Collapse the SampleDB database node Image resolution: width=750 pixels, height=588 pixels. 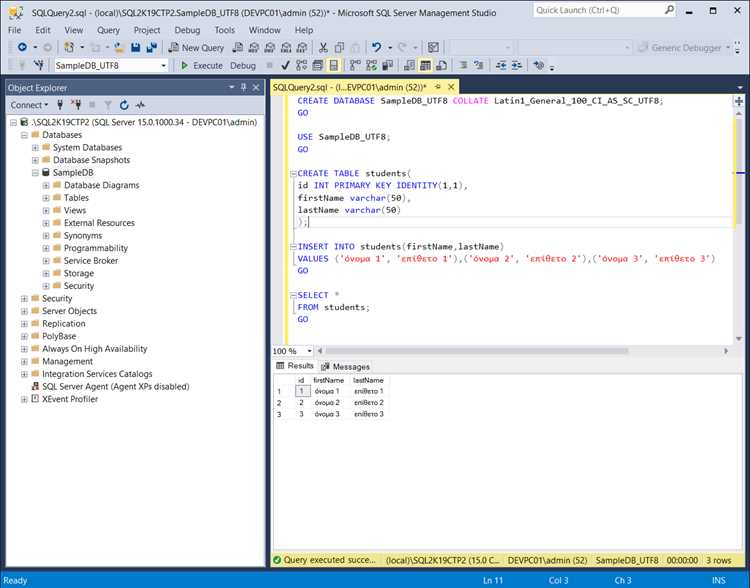point(35,173)
